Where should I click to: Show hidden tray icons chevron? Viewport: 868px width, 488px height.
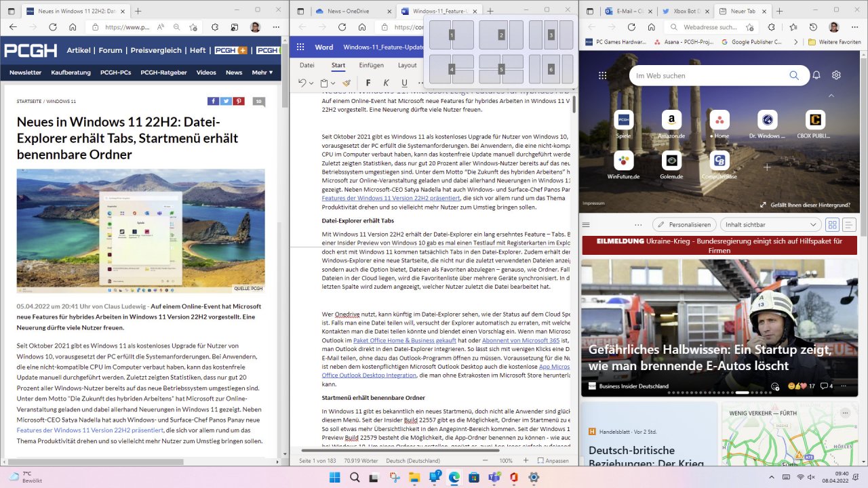click(771, 477)
